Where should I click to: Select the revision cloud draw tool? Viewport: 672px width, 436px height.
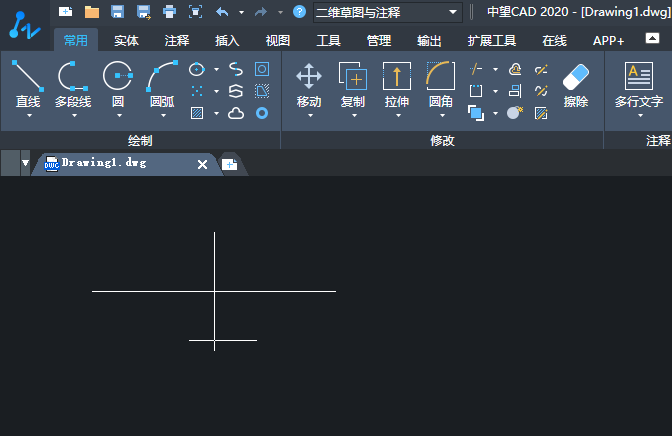pyautogui.click(x=236, y=113)
